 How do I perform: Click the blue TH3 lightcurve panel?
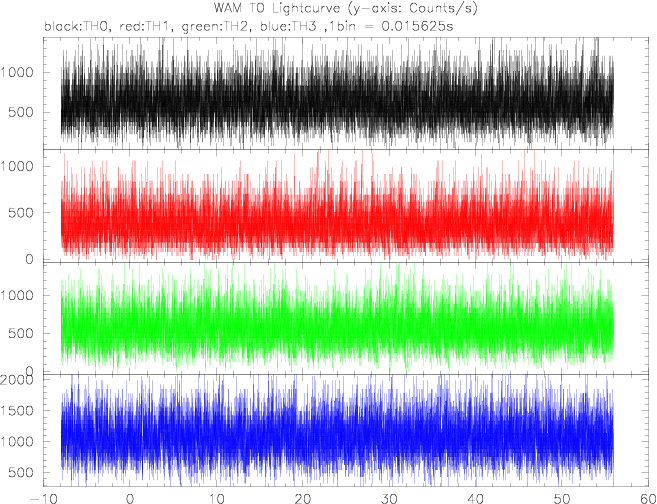(x=347, y=430)
